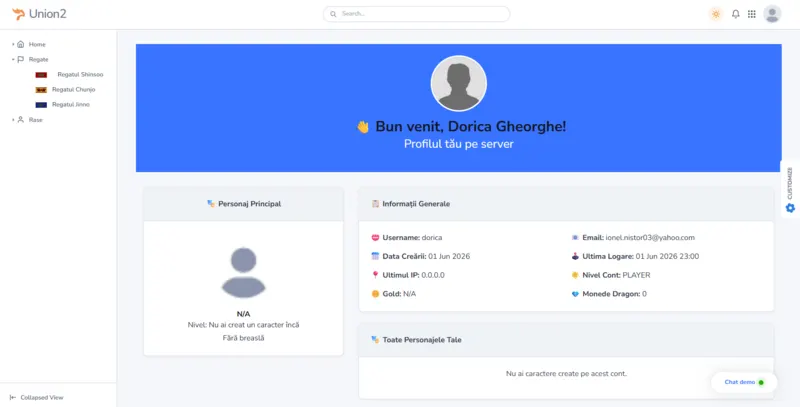The width and height of the screenshot is (800, 407).
Task: Click the Nivel Cont star icon
Action: click(575, 275)
